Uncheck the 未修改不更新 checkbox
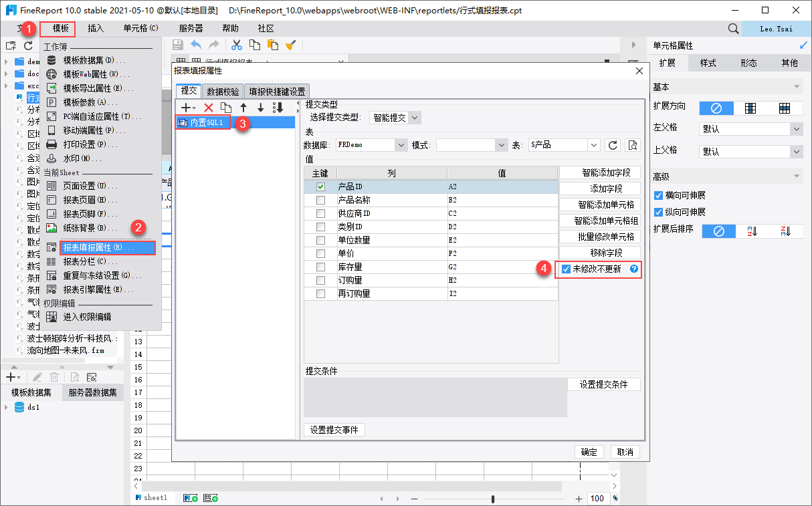The height and width of the screenshot is (506, 812). point(567,269)
